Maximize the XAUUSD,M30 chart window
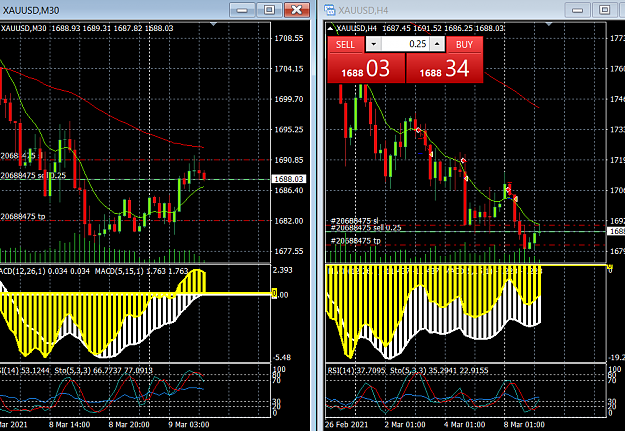Viewport: 625px width, 431px height. tap(269, 10)
